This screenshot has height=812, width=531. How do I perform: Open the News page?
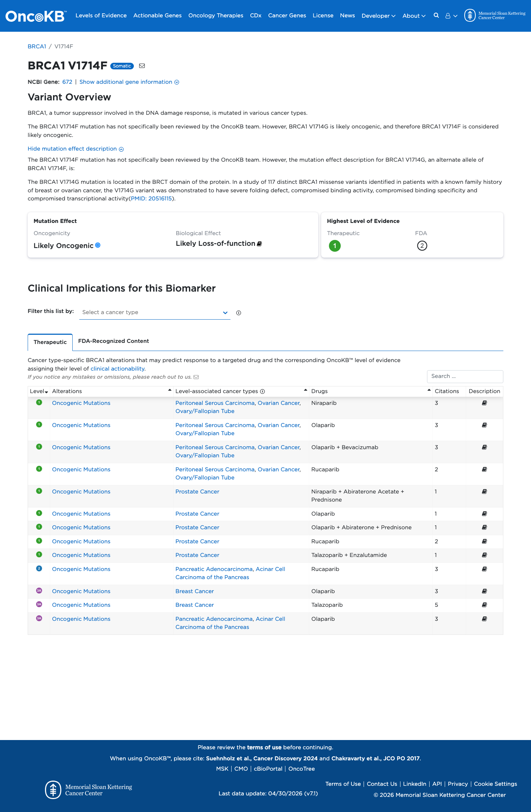[x=347, y=16]
